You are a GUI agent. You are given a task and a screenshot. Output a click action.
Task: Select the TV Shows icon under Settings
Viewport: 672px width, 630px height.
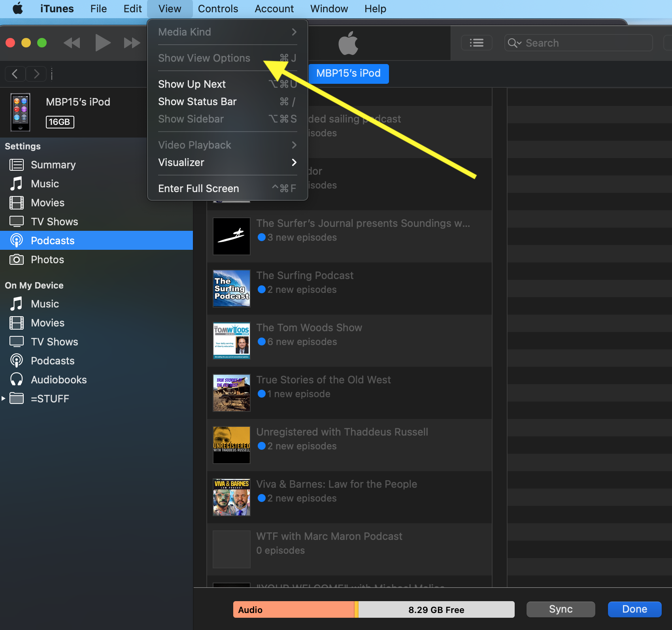click(17, 222)
